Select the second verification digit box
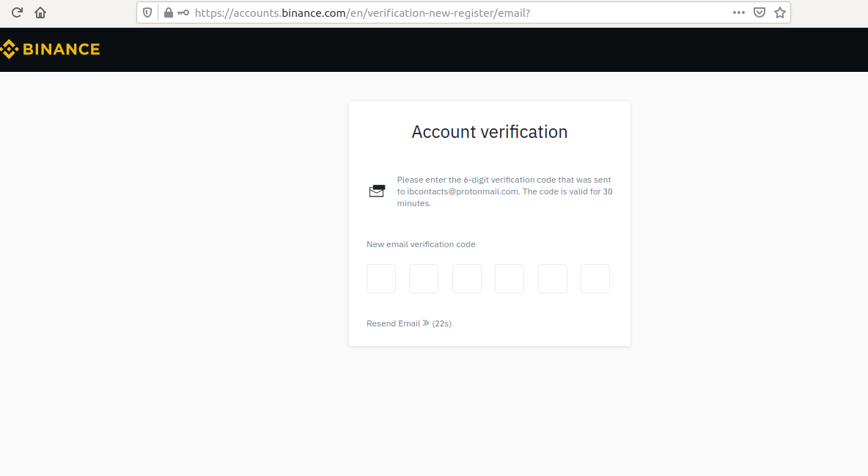The height and width of the screenshot is (476, 868). (424, 279)
